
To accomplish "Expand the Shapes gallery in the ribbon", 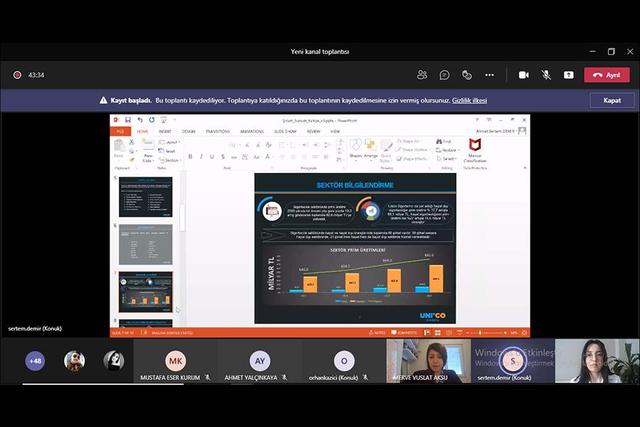I will click(x=355, y=148).
